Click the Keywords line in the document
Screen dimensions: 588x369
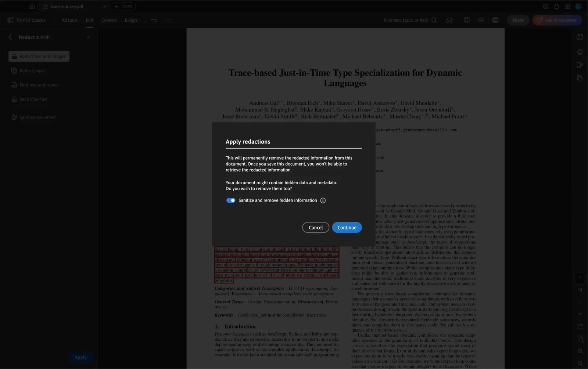(x=271, y=315)
